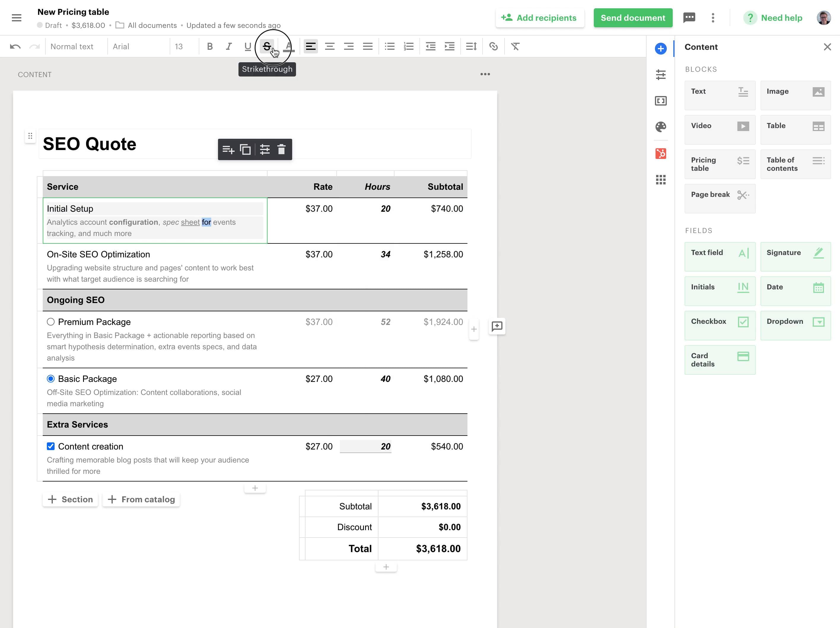
Task: Open the Content add panel icon
Action: click(660, 49)
